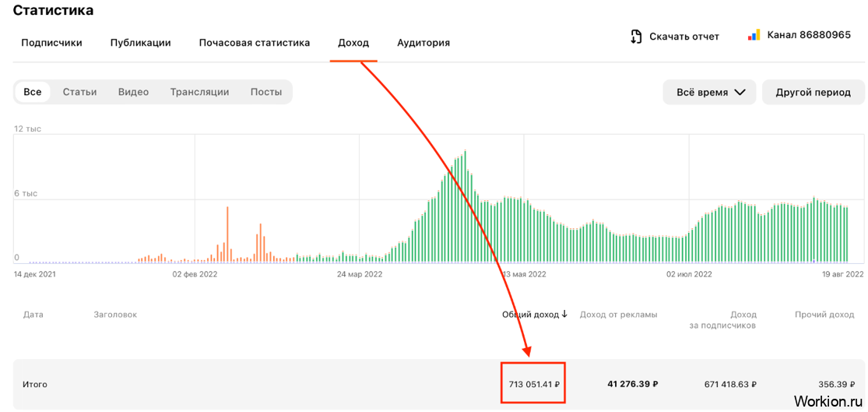The image size is (868, 412).
Task: Click the tallest green bar in chart
Action: coord(466,206)
